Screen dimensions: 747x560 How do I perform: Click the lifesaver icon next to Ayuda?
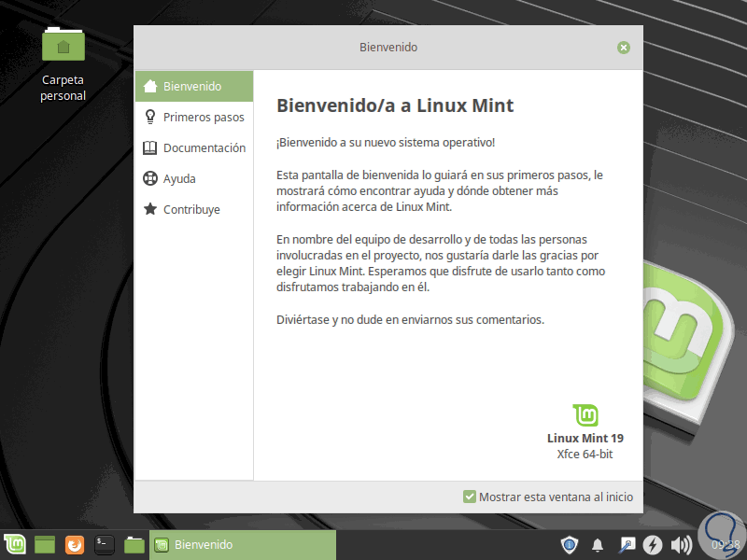point(149,178)
